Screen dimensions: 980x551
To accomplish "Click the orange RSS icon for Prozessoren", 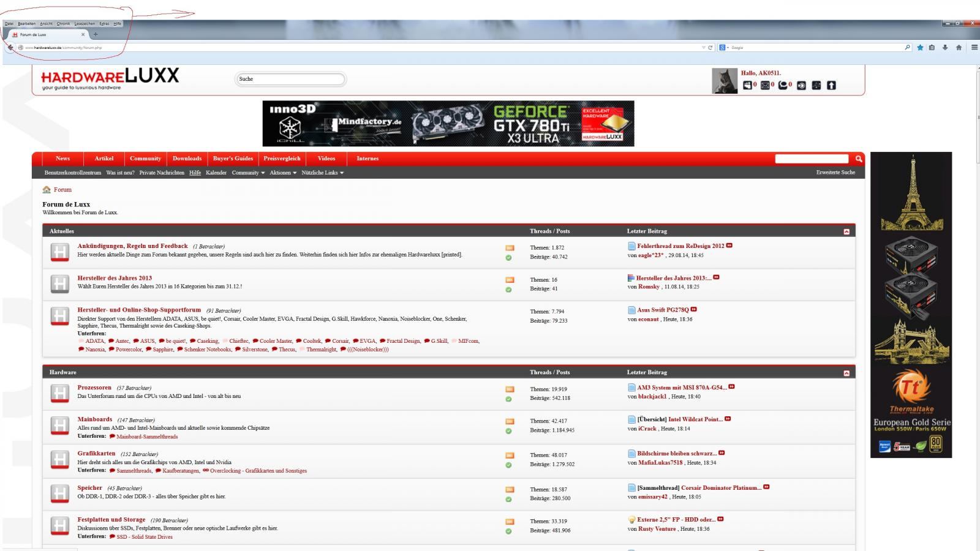I will (509, 389).
